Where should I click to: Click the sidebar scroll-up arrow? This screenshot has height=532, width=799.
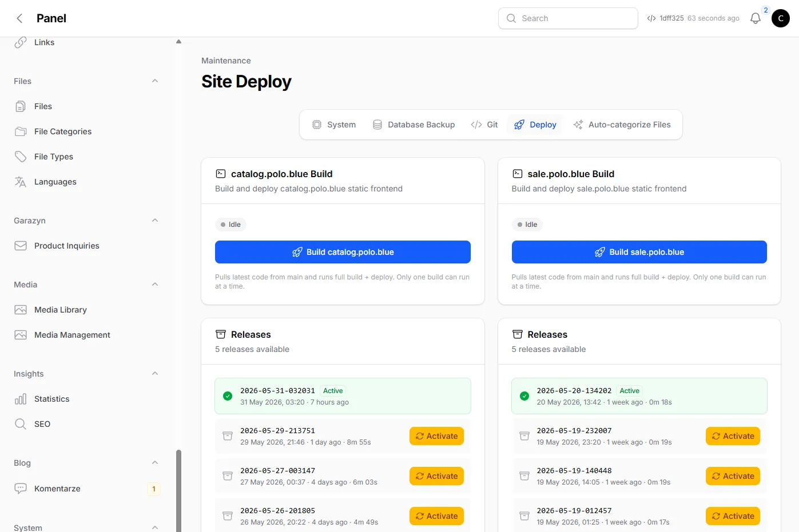pyautogui.click(x=178, y=41)
